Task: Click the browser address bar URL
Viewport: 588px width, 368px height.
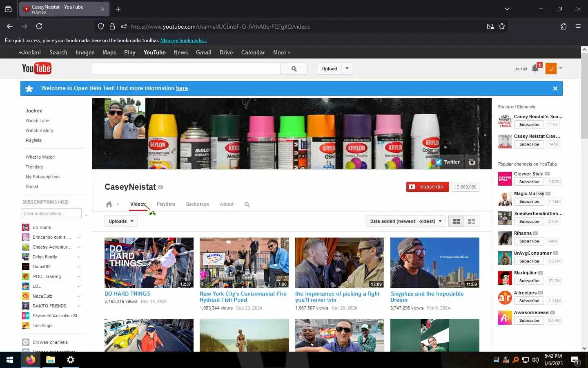Action: point(220,27)
